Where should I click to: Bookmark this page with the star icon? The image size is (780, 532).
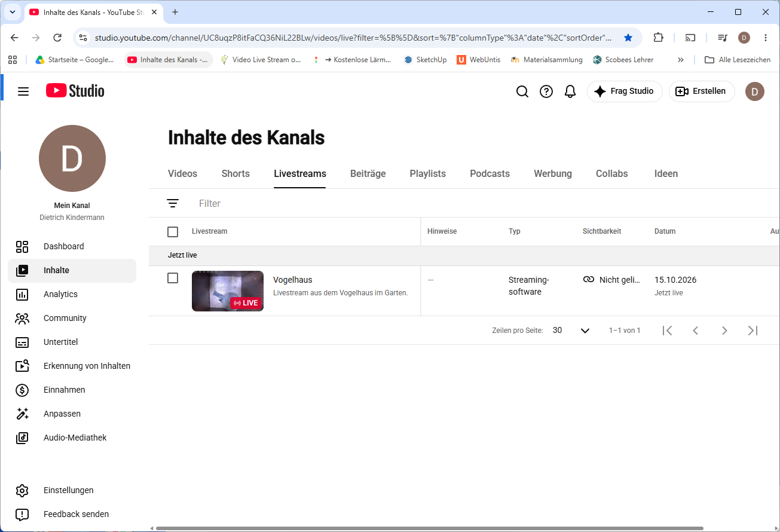point(628,38)
